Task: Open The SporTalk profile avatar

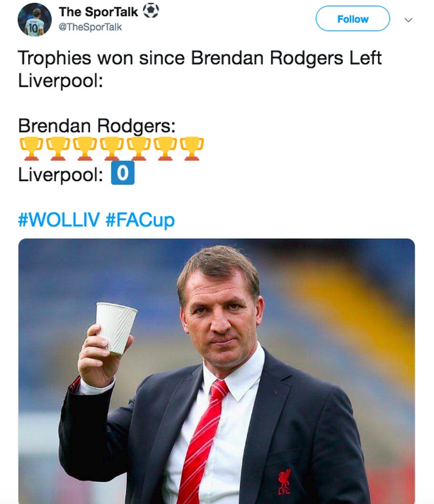Action: click(x=34, y=20)
